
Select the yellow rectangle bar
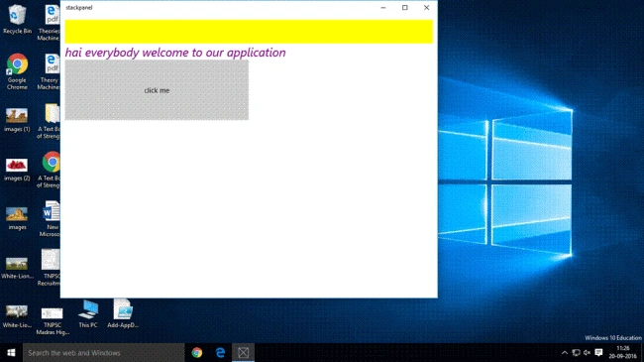tap(249, 32)
